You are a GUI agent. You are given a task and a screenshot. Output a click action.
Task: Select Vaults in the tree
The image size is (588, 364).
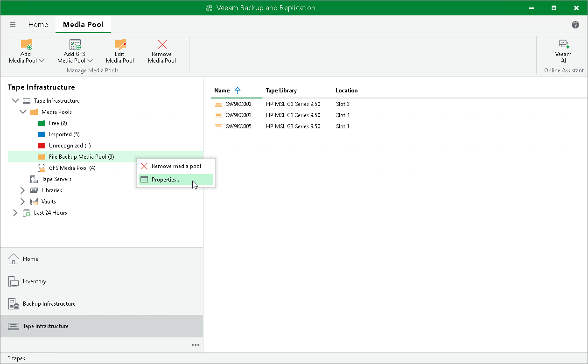(x=49, y=202)
